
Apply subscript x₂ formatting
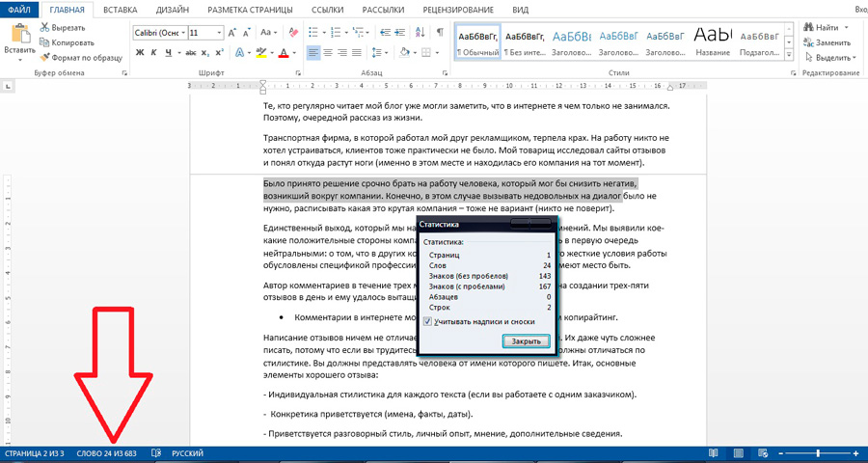pos(204,53)
